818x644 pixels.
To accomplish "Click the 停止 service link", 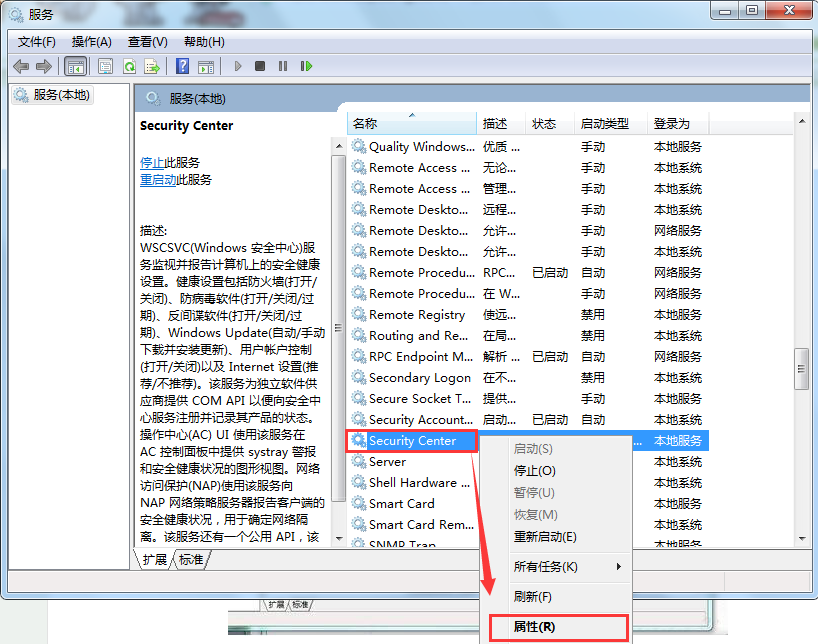I will point(152,162).
